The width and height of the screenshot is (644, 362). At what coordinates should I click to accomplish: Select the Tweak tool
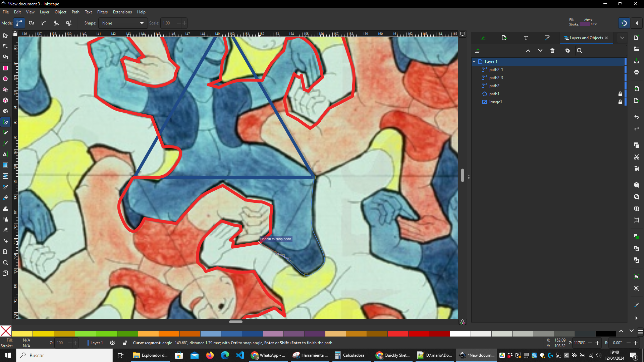coord(5,208)
